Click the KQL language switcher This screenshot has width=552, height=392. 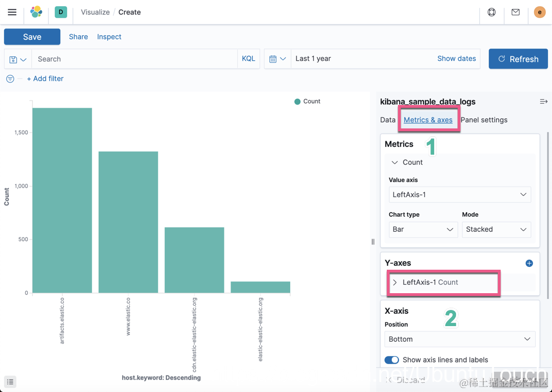[248, 59]
